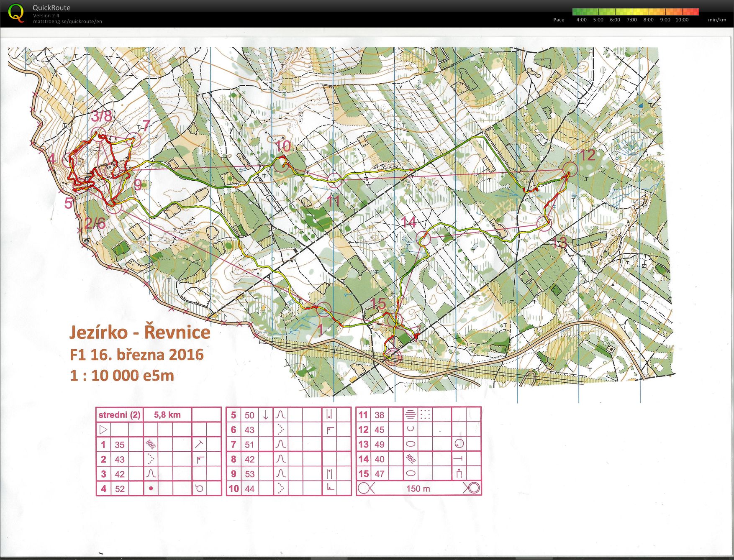Click control code 40 in table row 14
This screenshot has height=560, width=734.
[x=379, y=459]
